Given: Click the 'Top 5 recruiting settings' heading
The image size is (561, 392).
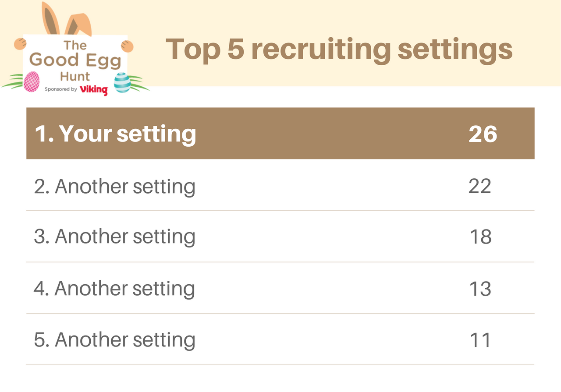Looking at the screenshot, I should click(339, 50).
